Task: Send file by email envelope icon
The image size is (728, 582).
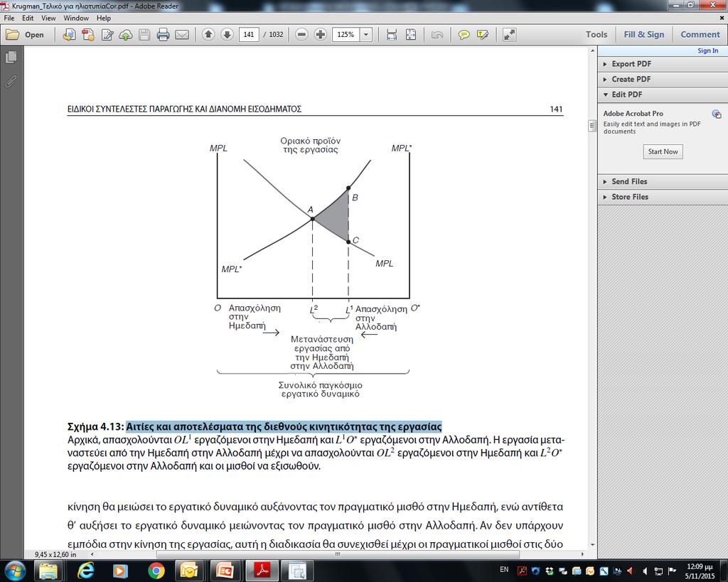Action: click(182, 35)
